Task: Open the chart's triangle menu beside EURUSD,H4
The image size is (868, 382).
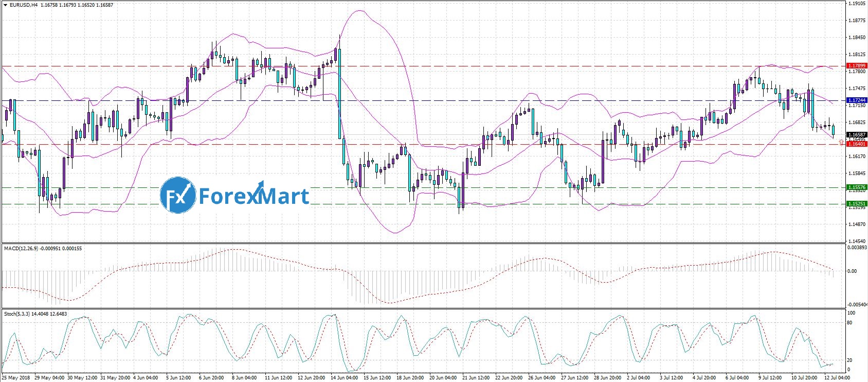Action: pos(5,5)
